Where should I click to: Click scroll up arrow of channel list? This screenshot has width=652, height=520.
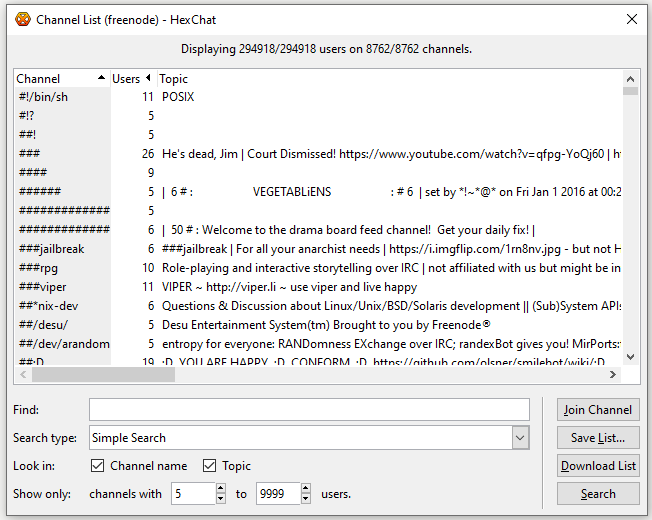click(630, 79)
